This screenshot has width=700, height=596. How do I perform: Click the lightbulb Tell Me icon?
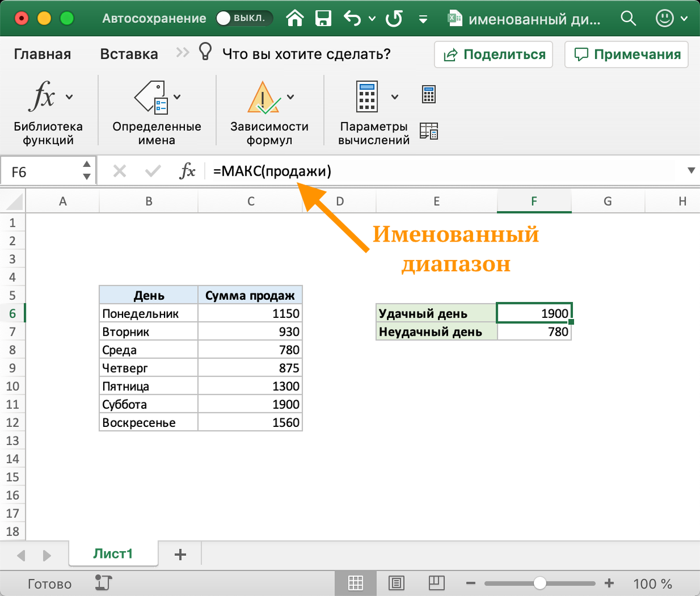205,52
